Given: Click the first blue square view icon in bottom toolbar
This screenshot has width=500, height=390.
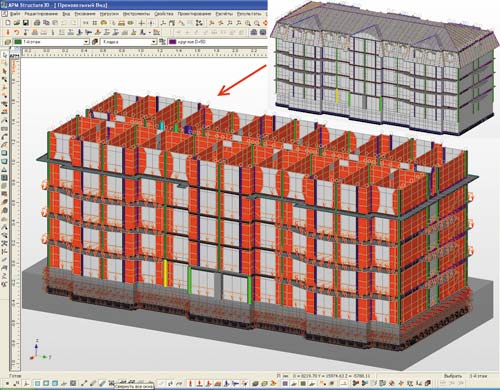Looking at the screenshot, I should pyautogui.click(x=37, y=383).
